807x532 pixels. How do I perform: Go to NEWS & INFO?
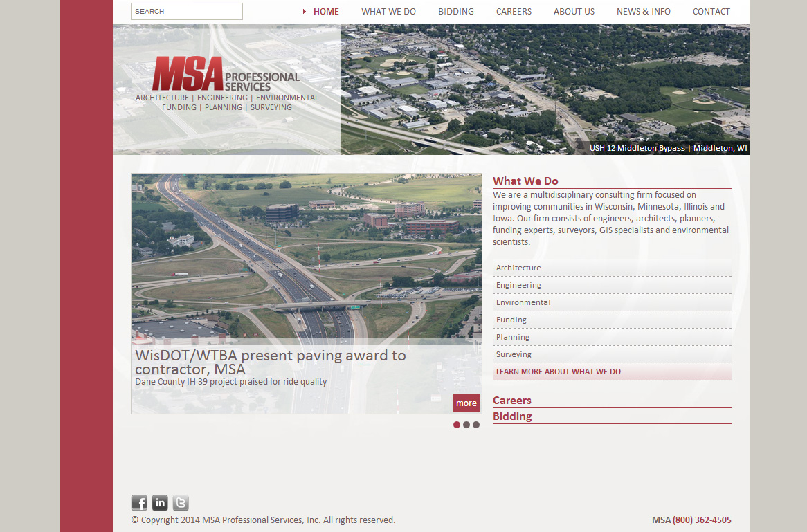[644, 11]
